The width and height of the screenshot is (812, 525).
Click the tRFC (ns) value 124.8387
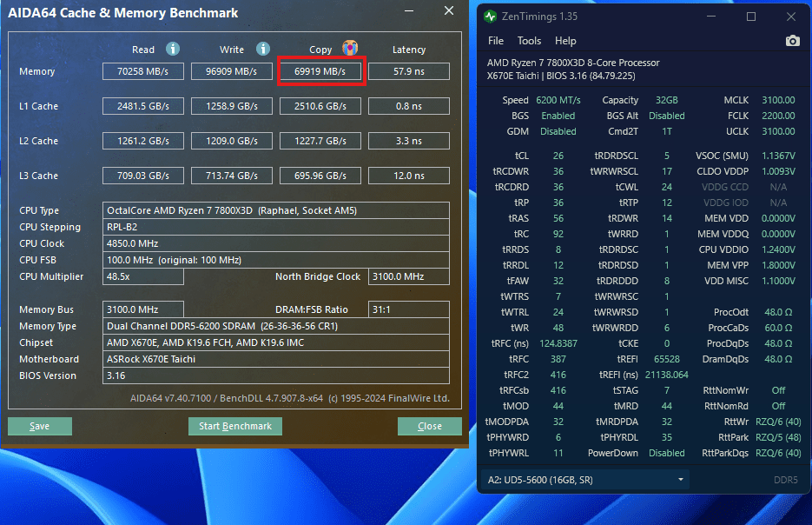(x=558, y=343)
